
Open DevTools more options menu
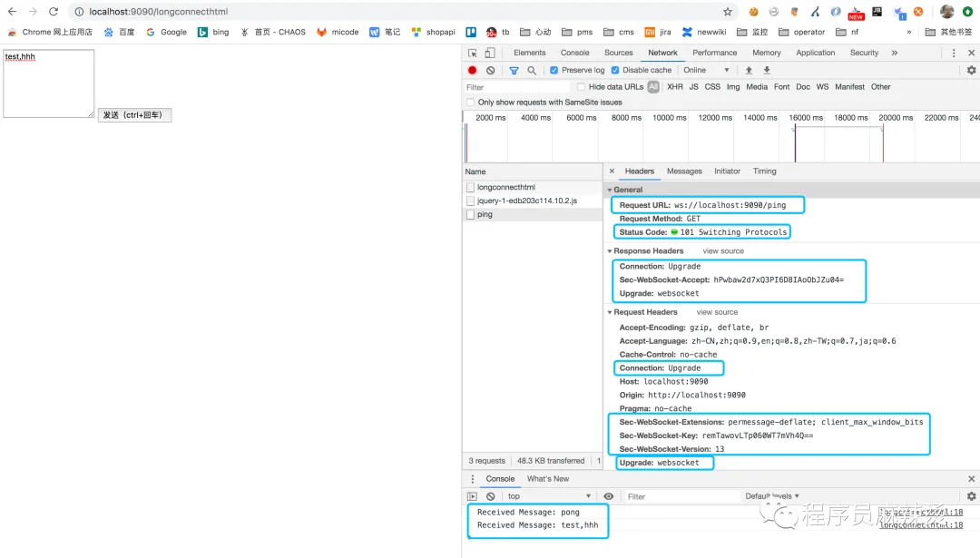pyautogui.click(x=954, y=54)
